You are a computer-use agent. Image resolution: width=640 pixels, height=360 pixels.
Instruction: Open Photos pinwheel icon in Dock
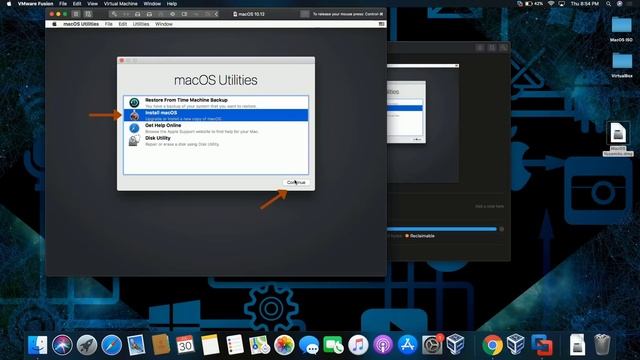pyautogui.click(x=284, y=345)
